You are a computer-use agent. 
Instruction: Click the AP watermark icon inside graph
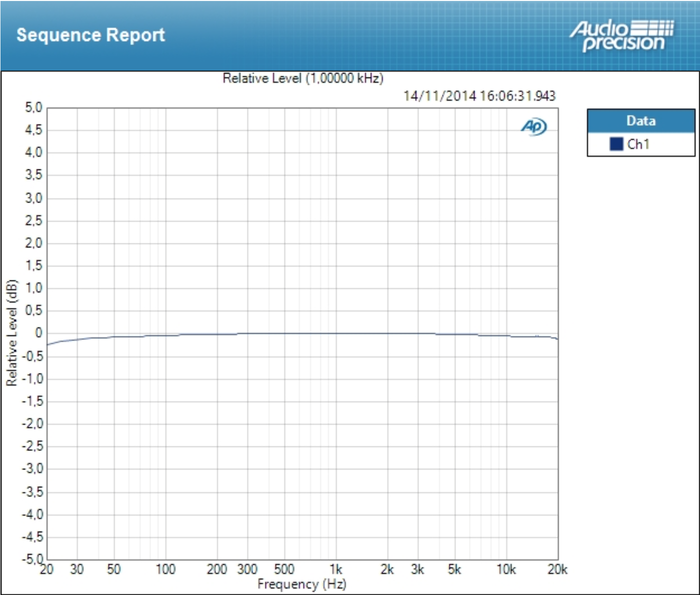(534, 127)
